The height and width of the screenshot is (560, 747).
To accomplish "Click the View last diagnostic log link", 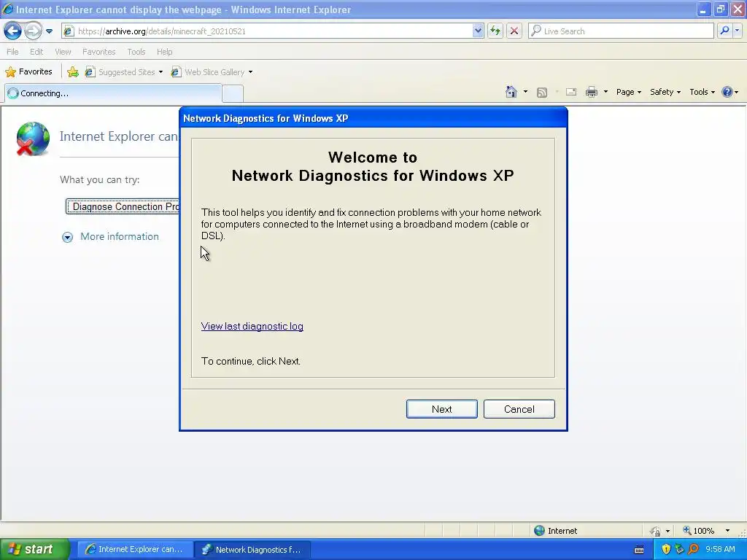I will click(252, 326).
